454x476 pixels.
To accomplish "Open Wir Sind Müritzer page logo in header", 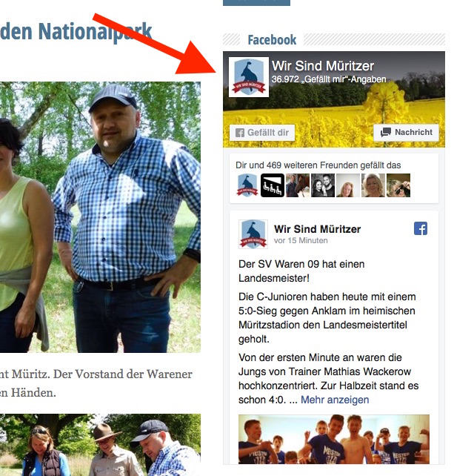I will tap(248, 77).
